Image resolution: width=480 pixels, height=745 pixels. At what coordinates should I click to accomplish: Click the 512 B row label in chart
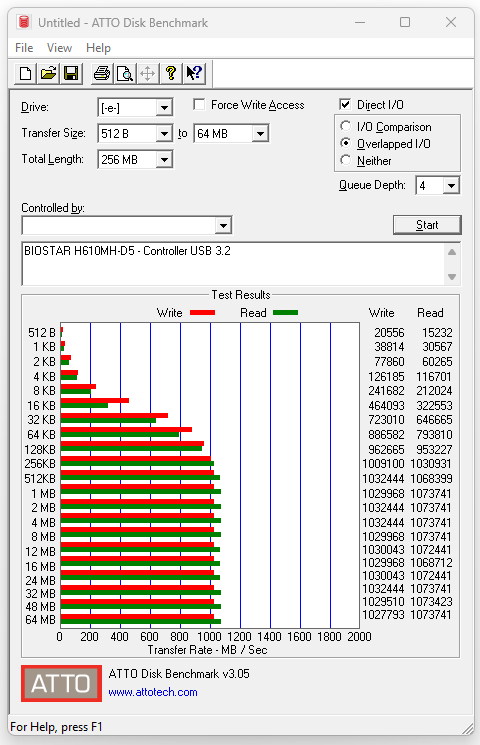point(42,333)
